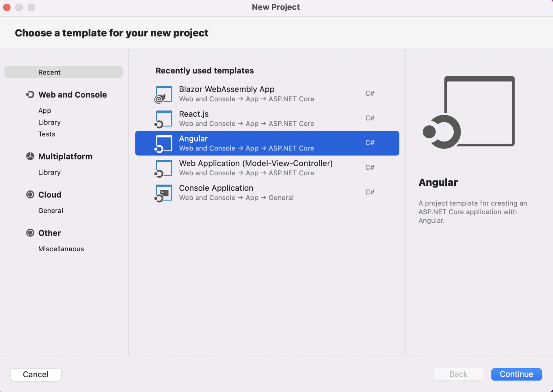Open App under Web and Console
The width and height of the screenshot is (553, 392).
45,111
